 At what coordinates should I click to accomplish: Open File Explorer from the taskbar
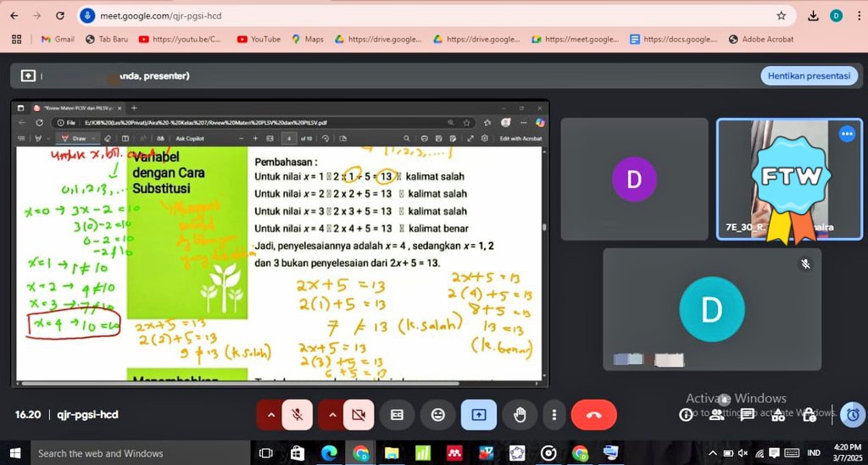click(x=392, y=453)
